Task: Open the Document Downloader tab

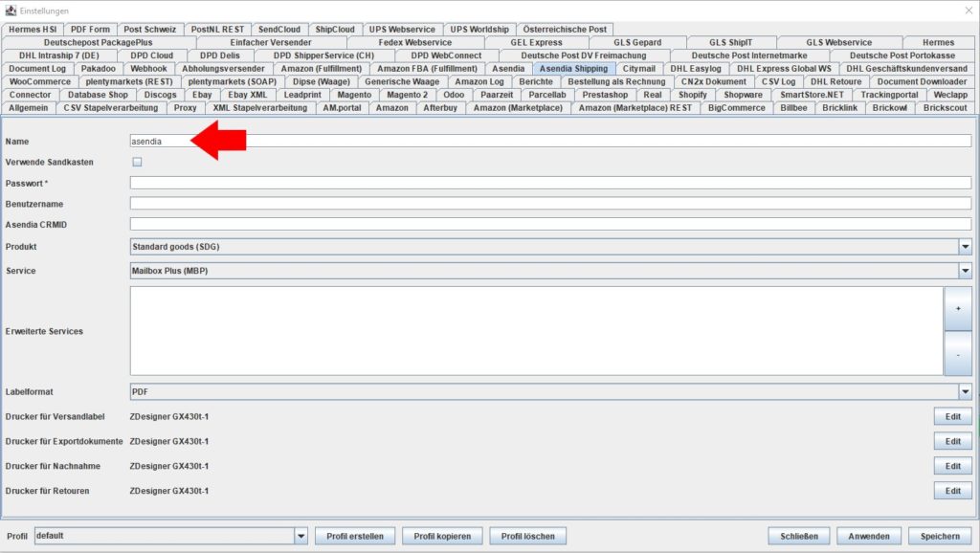Action: pos(922,82)
